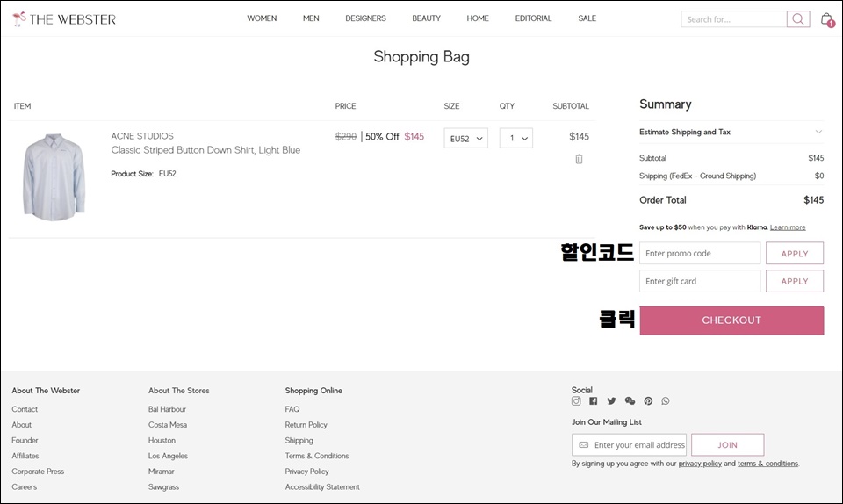Open the Instagram social icon
The image size is (843, 504).
coord(576,401)
